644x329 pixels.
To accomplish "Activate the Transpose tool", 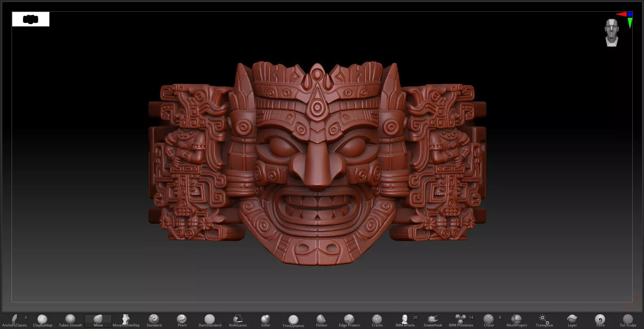I will (544, 321).
